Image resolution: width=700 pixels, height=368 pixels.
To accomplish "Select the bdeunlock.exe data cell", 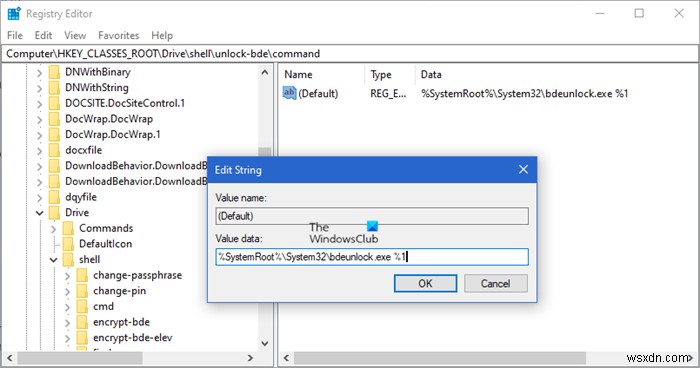I will 525,93.
